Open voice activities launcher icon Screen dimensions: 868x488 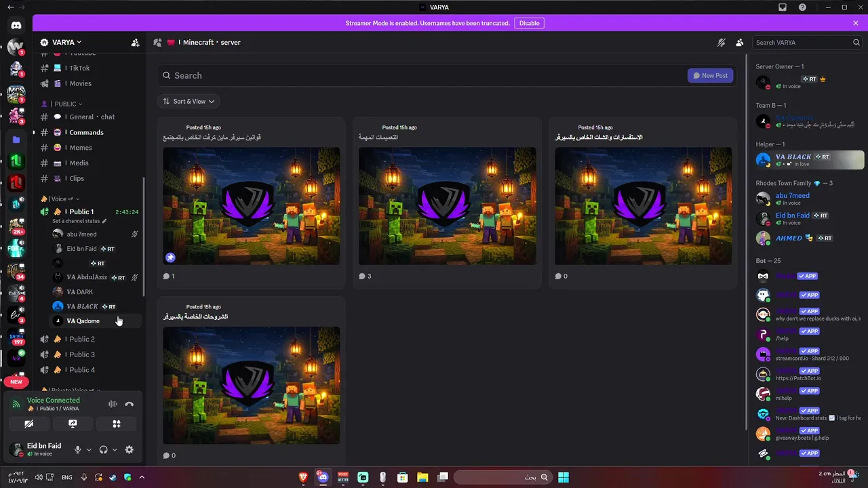tap(117, 424)
